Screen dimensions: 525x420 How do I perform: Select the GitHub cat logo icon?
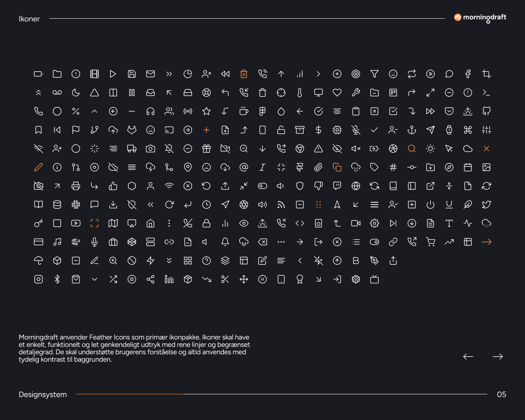pos(486,111)
